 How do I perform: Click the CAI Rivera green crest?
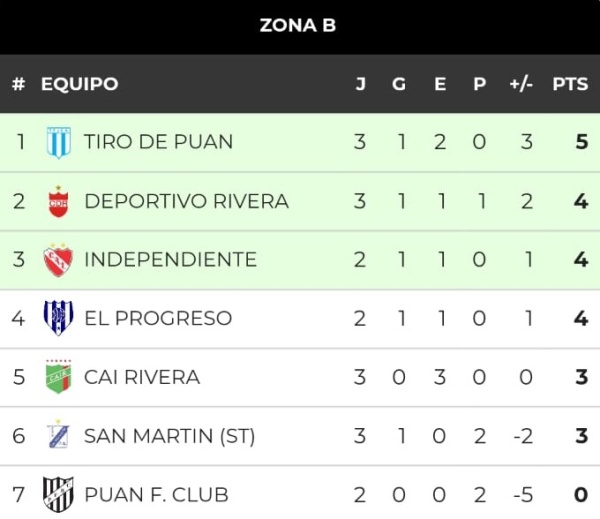pos(58,377)
